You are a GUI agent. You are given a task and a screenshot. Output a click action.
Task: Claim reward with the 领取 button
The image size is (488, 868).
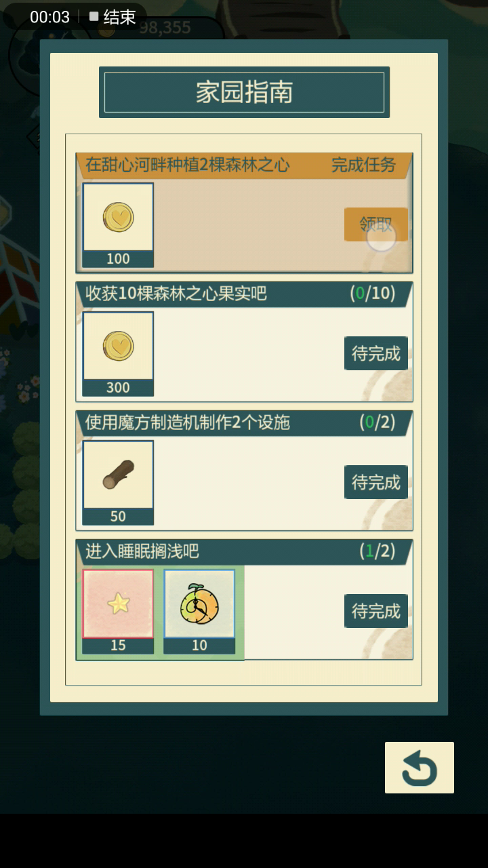pos(376,224)
